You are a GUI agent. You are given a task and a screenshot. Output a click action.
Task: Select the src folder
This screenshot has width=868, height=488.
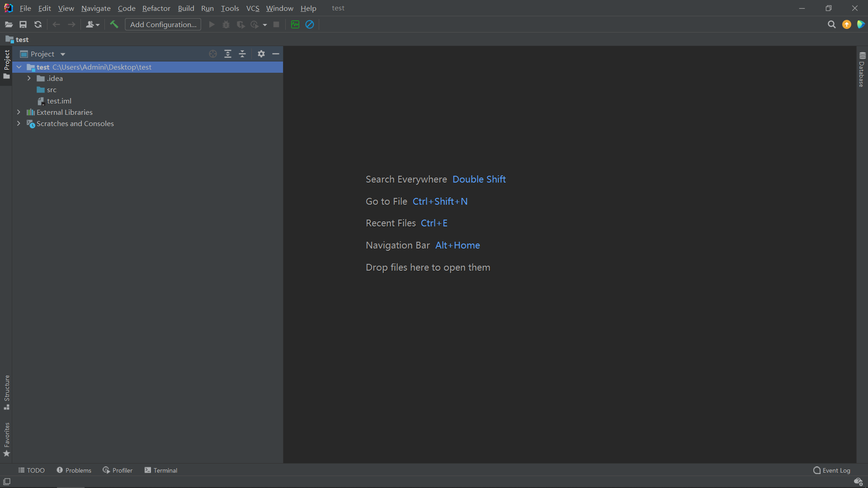click(52, 89)
